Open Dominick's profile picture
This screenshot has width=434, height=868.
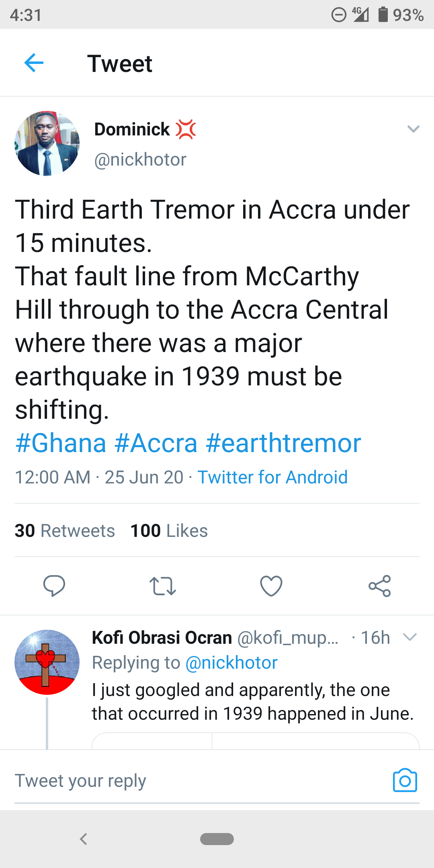click(47, 143)
